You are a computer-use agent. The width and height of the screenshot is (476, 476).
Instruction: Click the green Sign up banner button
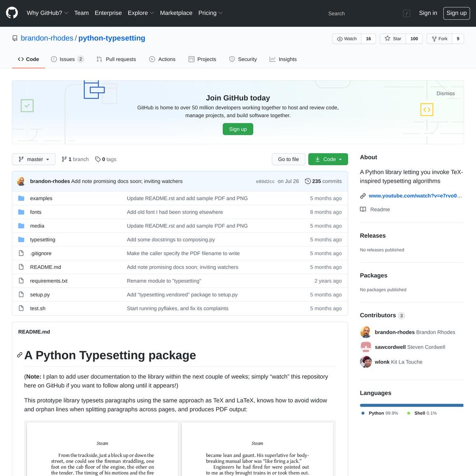click(238, 129)
